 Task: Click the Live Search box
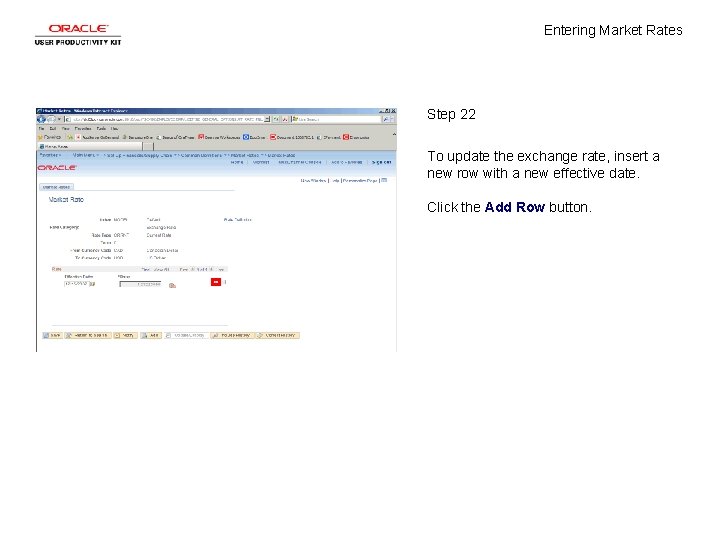[337, 119]
